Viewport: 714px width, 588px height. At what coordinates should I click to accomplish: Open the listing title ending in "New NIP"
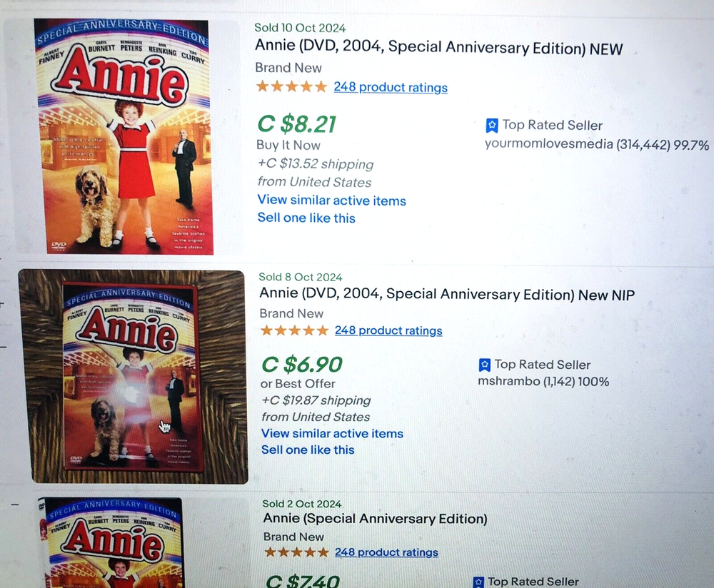click(446, 294)
